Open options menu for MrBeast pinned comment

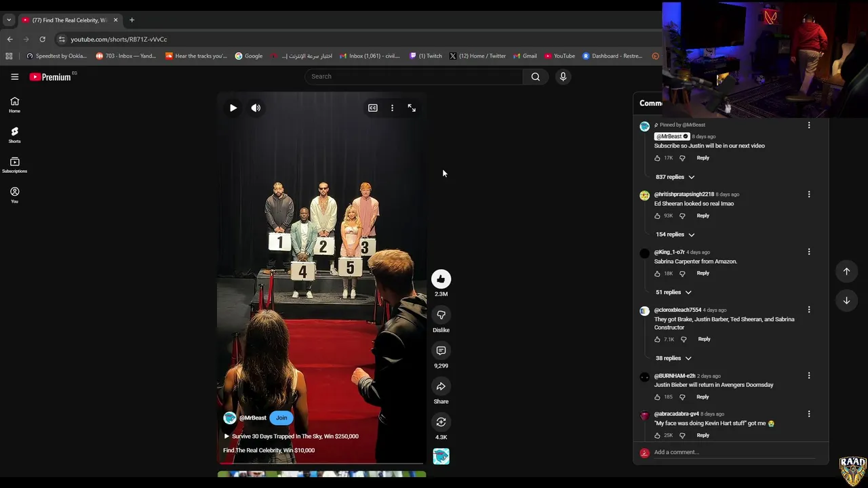pos(808,125)
